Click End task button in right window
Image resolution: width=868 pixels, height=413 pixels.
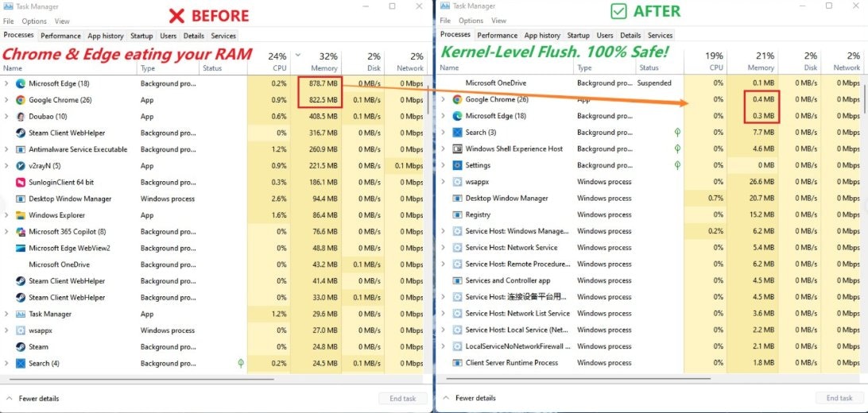click(839, 398)
